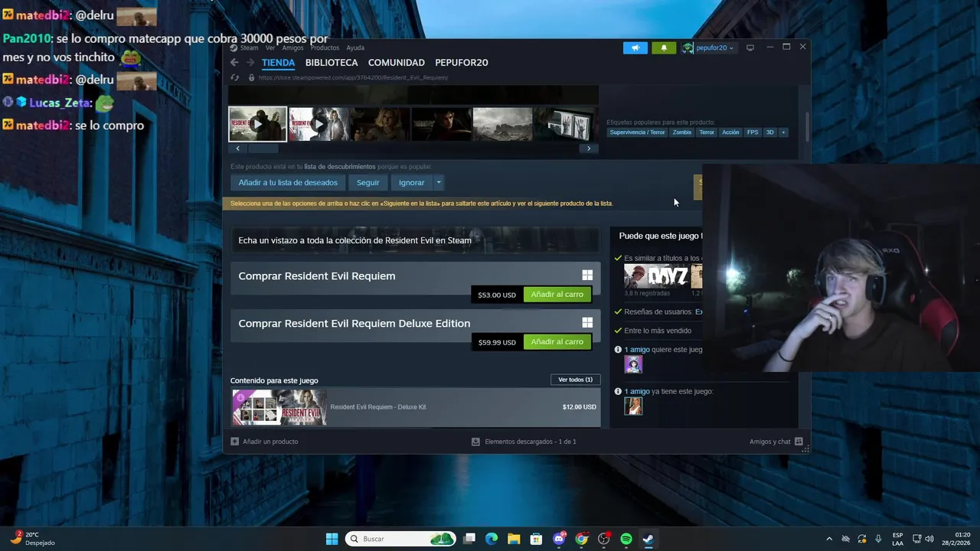The width and height of the screenshot is (980, 551).
Task: Click the Steam store URL address
Action: [353, 77]
